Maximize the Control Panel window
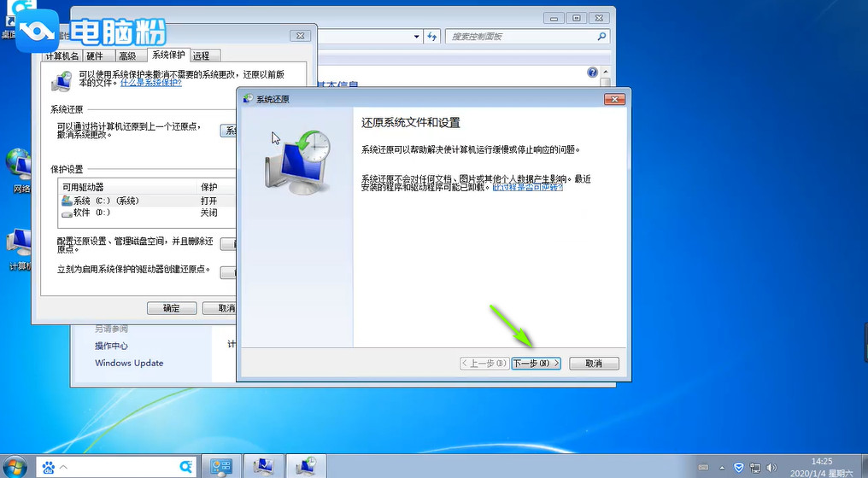This screenshot has height=478, width=868. coord(577,18)
